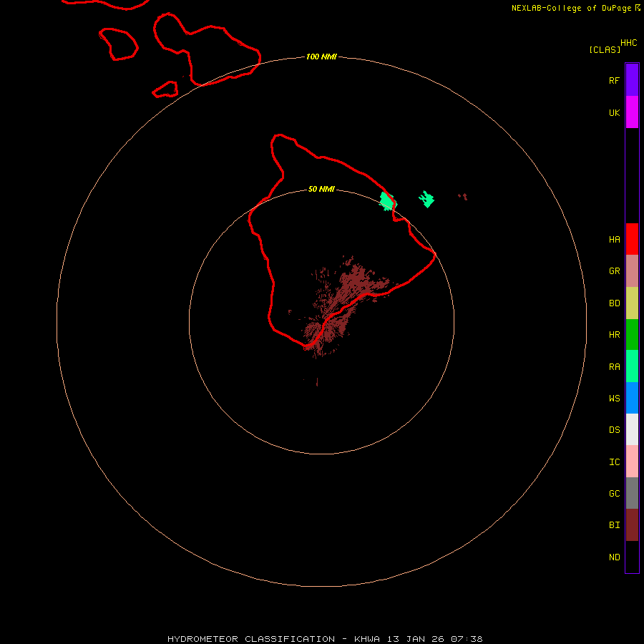Click the UK legend label
The height and width of the screenshot is (644, 644).
click(614, 112)
